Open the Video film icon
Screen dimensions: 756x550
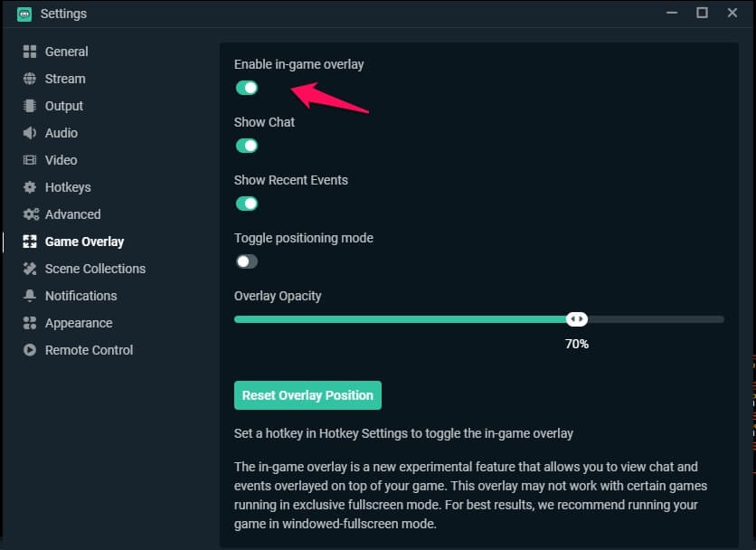click(x=30, y=160)
